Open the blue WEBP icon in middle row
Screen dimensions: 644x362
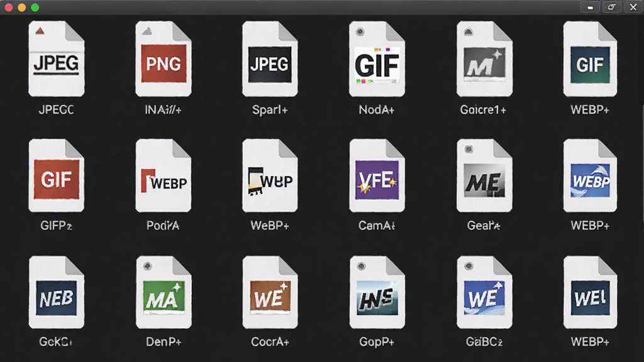[x=590, y=175]
